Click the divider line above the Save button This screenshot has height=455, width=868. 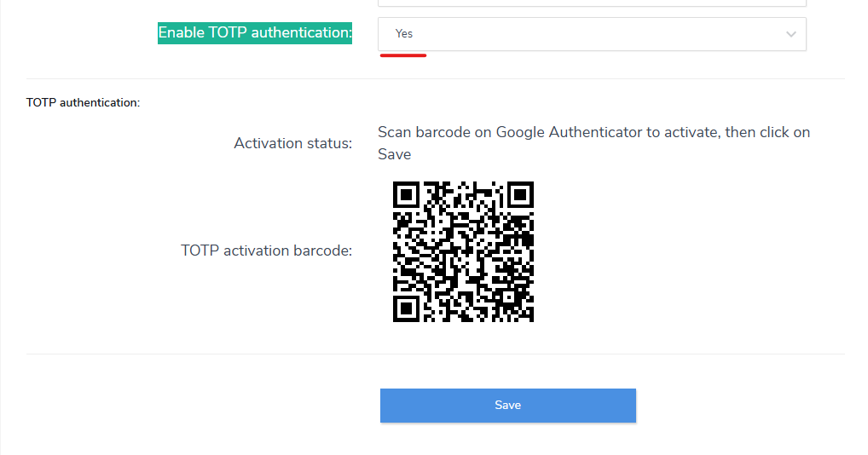(x=435, y=354)
